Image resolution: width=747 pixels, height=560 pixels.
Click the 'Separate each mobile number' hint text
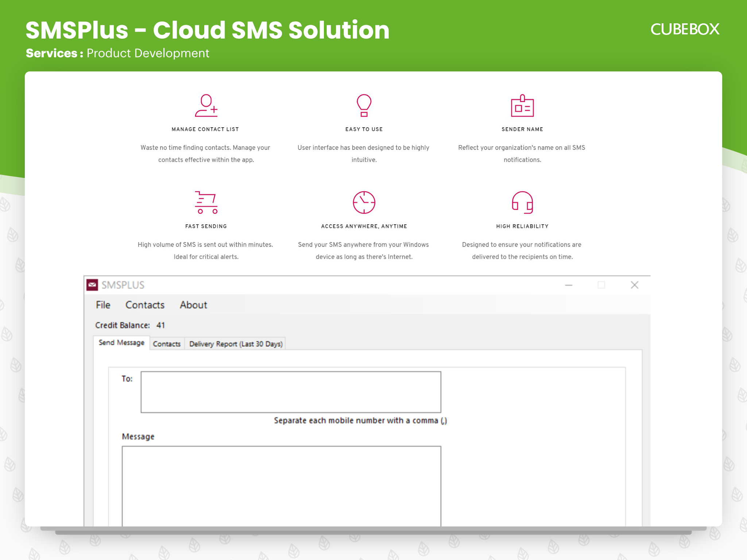pos(360,421)
